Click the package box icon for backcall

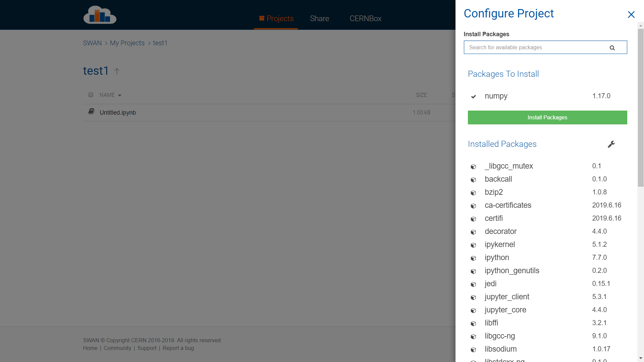point(473,180)
